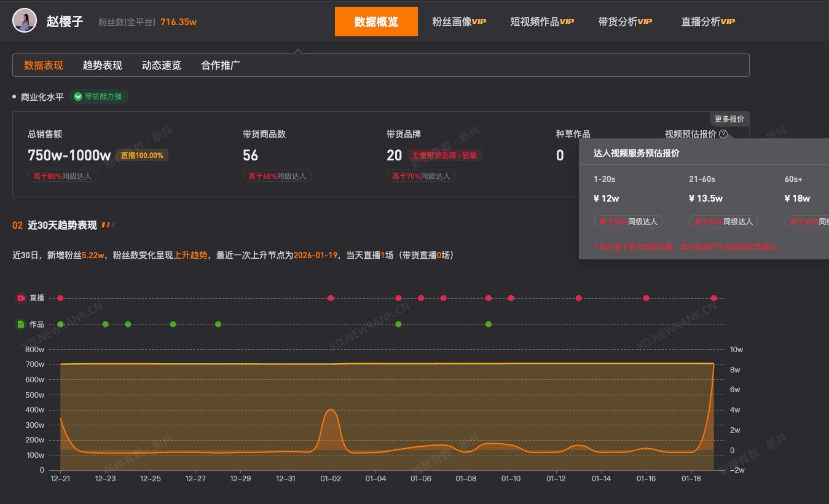Click the VIP badge on 带货分析
829x504 pixels.
tap(645, 21)
